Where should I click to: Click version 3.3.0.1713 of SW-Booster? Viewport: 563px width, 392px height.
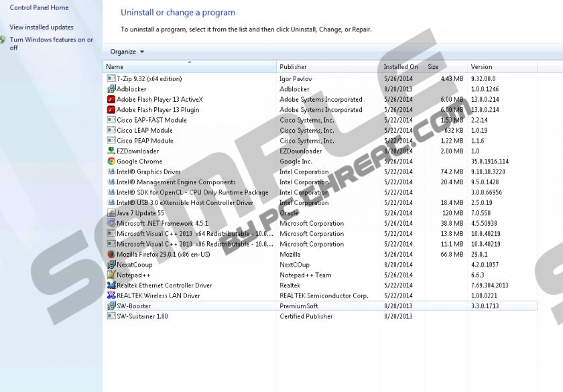coord(485,306)
